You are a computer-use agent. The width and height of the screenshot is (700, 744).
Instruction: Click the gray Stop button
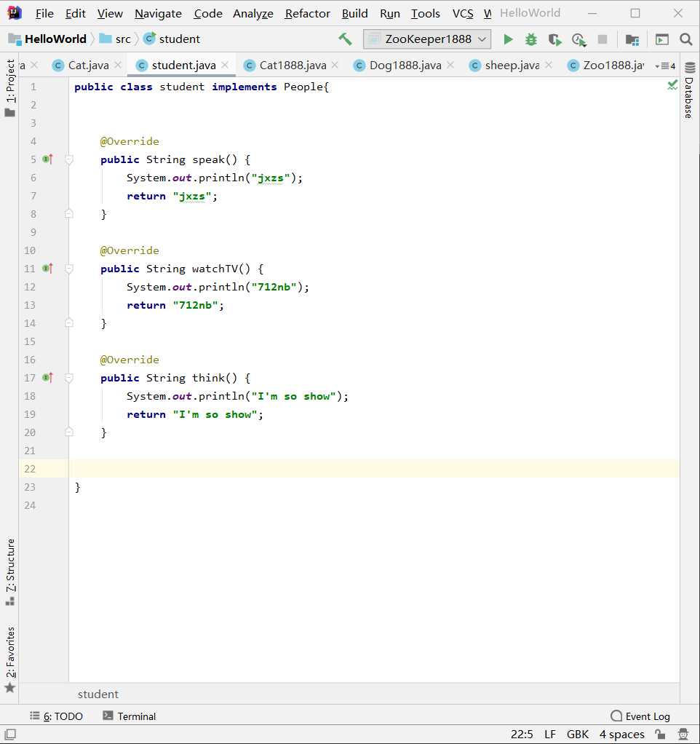click(602, 39)
